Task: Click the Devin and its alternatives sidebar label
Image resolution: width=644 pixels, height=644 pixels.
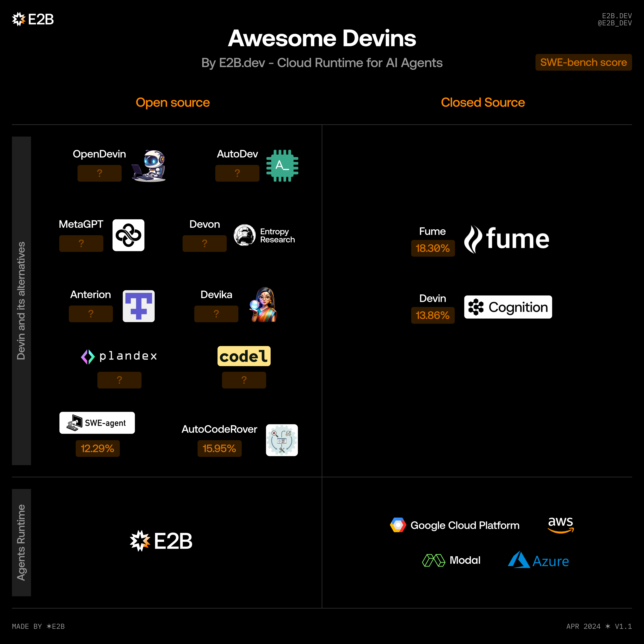Action: pyautogui.click(x=21, y=301)
